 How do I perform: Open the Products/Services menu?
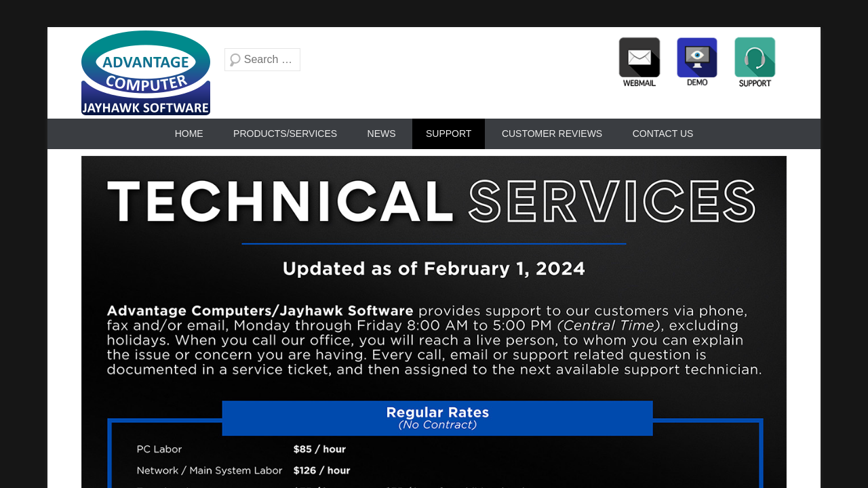[x=285, y=134]
